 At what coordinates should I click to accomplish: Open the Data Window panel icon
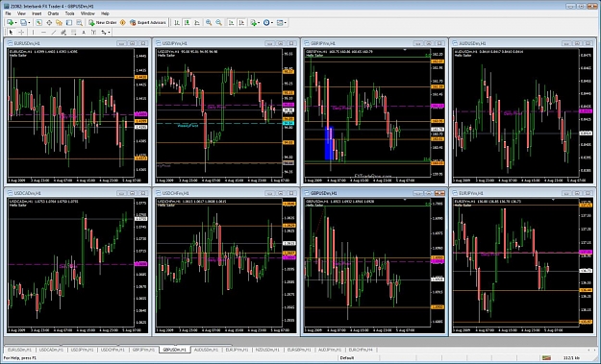tap(49, 23)
